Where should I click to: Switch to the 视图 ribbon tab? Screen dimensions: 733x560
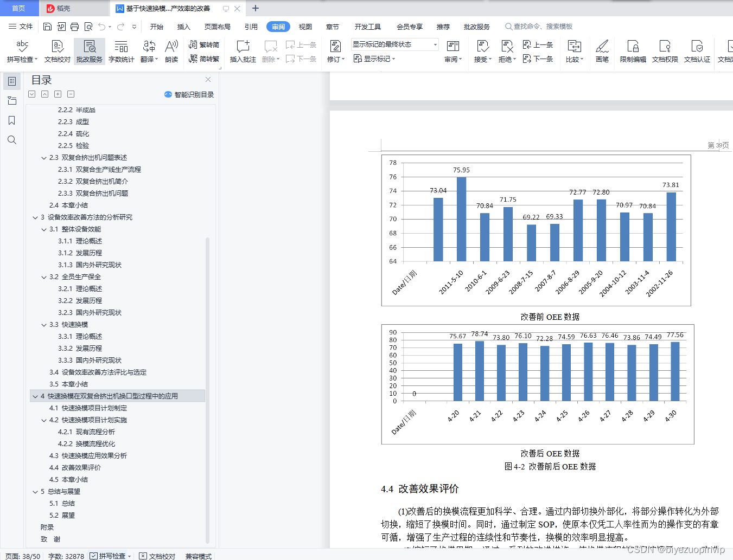[x=305, y=27]
